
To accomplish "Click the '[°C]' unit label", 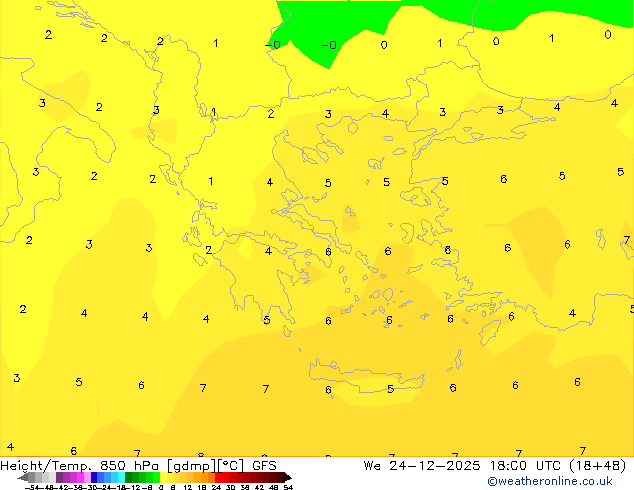I will coord(231,466).
